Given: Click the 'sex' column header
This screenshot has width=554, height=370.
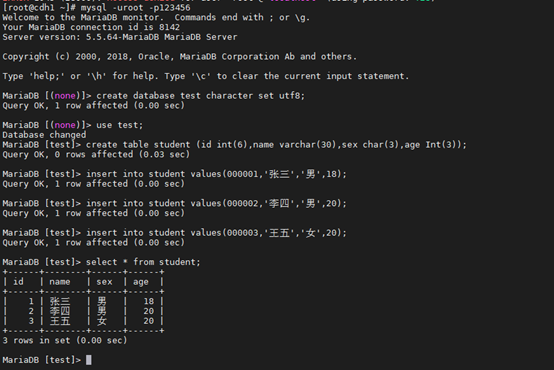Looking at the screenshot, I should [x=104, y=282].
